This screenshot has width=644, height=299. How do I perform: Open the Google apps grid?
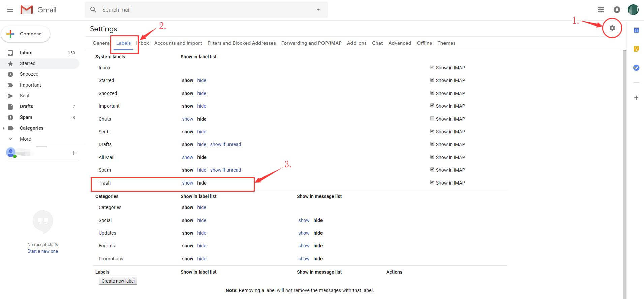click(x=601, y=10)
